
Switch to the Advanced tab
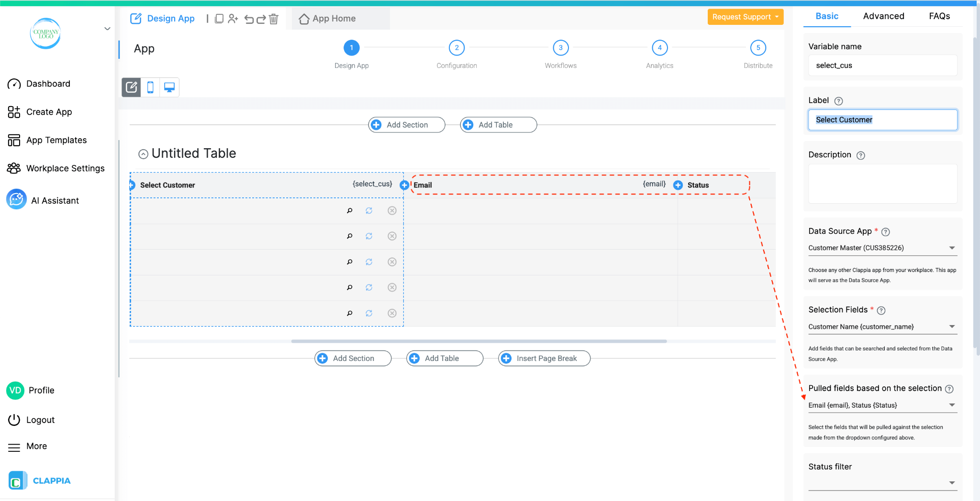(883, 16)
